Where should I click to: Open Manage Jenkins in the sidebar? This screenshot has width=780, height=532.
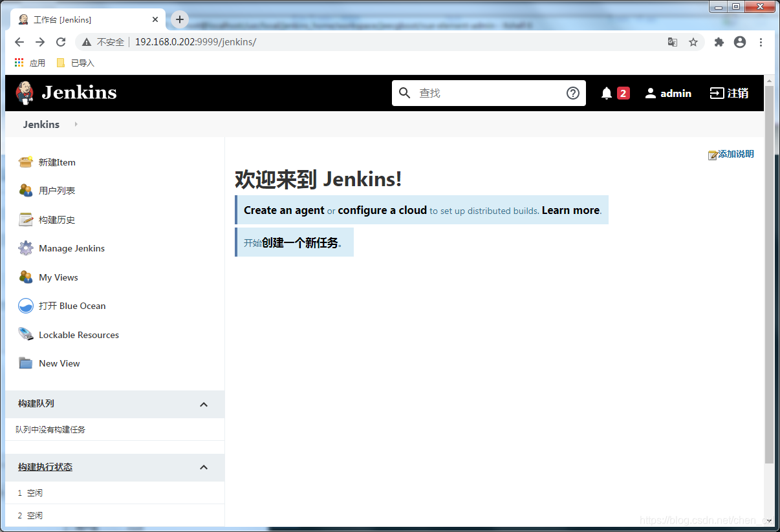pyautogui.click(x=72, y=248)
